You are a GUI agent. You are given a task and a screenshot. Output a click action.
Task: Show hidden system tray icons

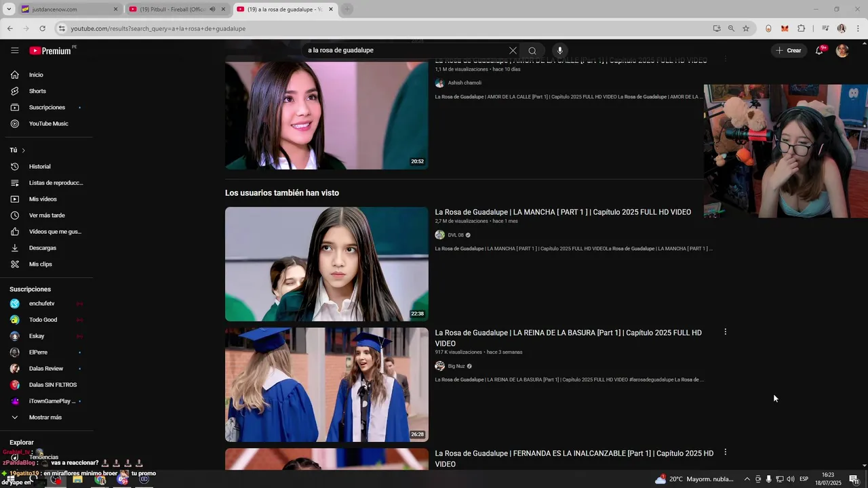[747, 479]
